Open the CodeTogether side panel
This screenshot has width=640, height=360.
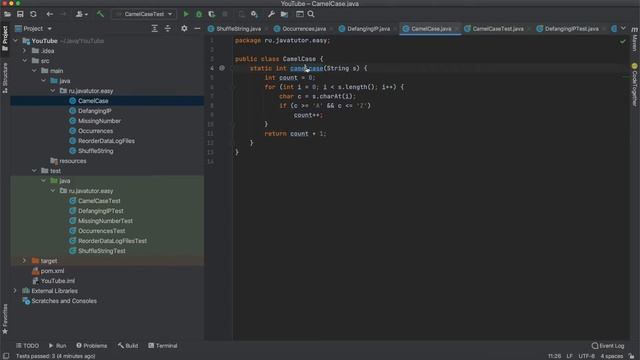pyautogui.click(x=635, y=84)
